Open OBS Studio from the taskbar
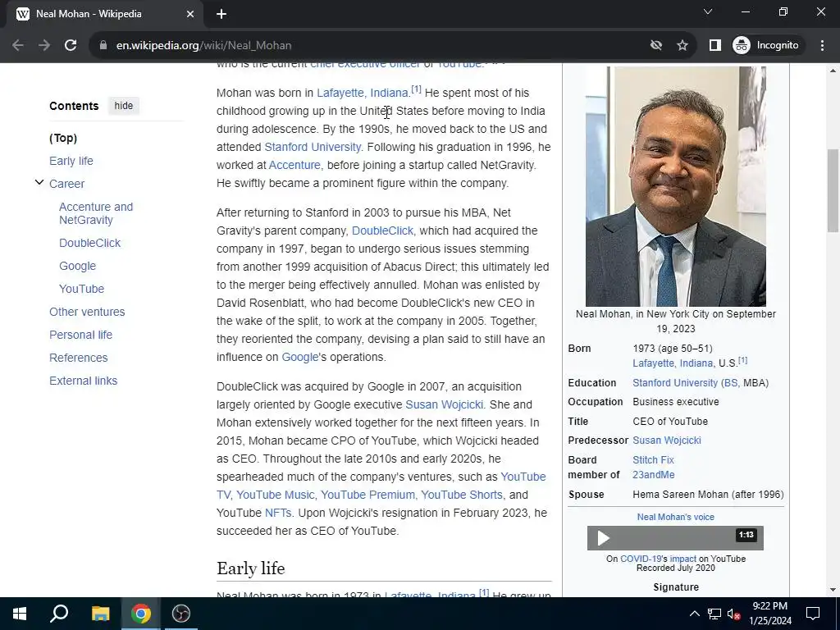This screenshot has width=840, height=630. (181, 614)
